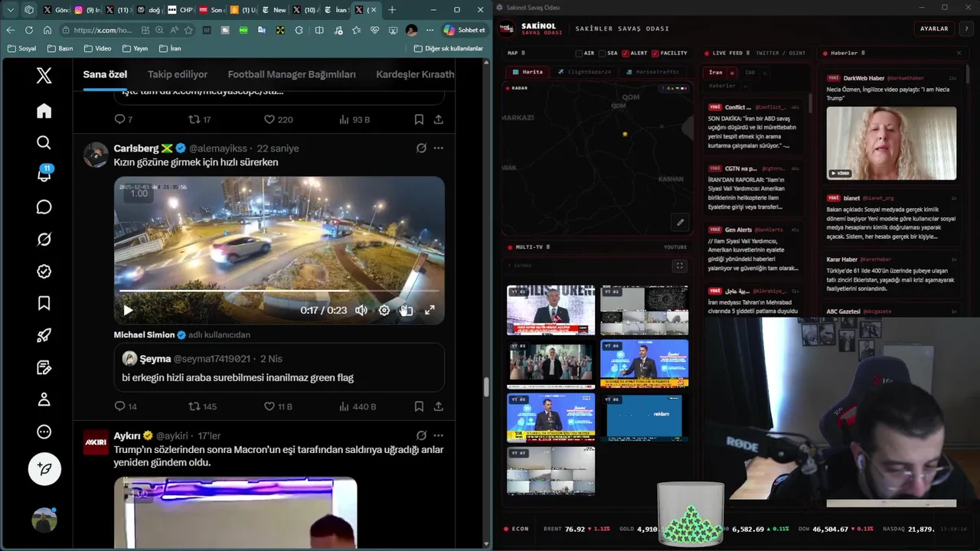The image size is (980, 551).
Task: Open Yayın bookmarks folder
Action: (134, 48)
